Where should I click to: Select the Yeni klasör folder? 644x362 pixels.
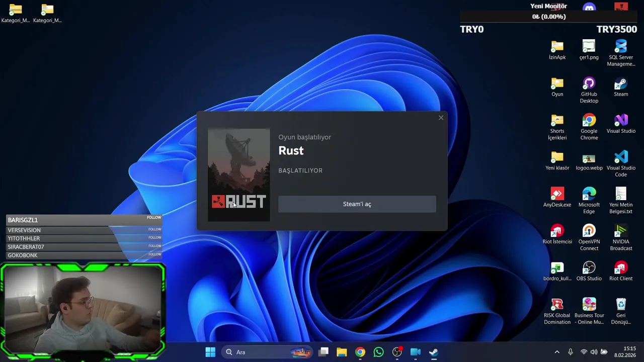557,161
